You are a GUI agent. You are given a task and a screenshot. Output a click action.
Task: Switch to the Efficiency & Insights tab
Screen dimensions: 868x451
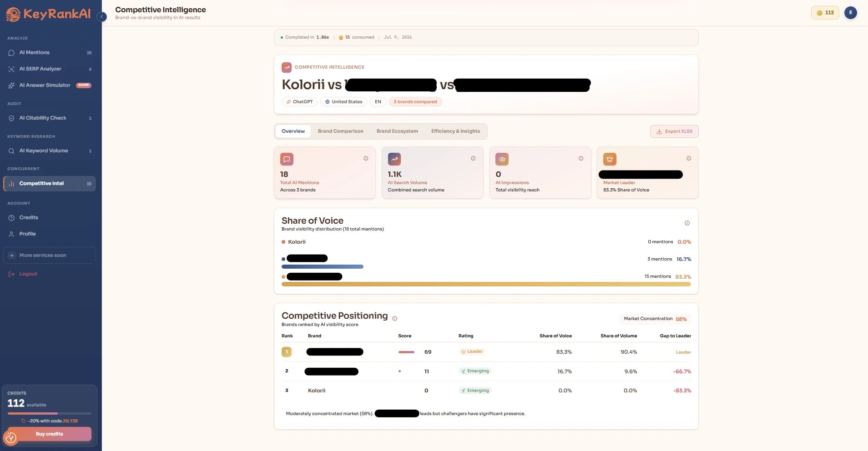coord(455,131)
